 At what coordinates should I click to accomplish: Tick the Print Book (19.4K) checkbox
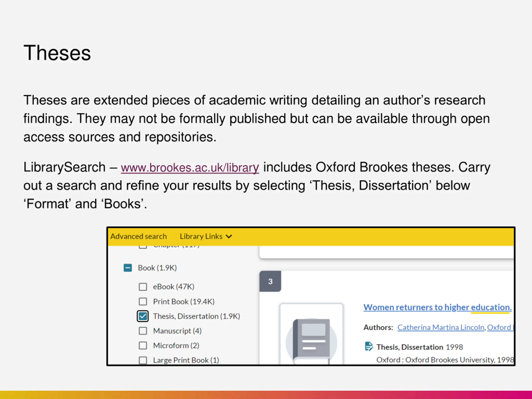[143, 301]
